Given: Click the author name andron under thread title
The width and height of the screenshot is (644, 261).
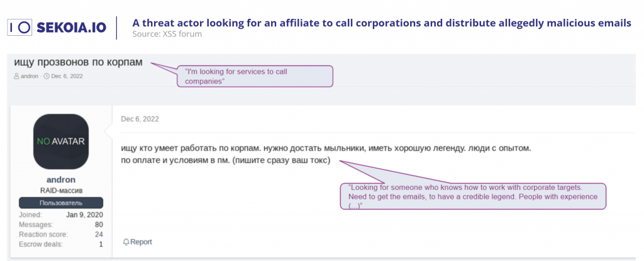Looking at the screenshot, I should [x=30, y=76].
